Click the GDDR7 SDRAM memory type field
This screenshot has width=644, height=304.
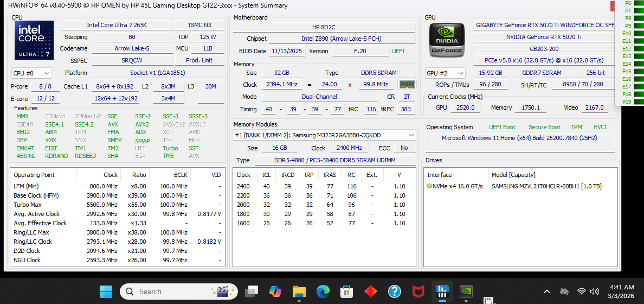coord(542,73)
